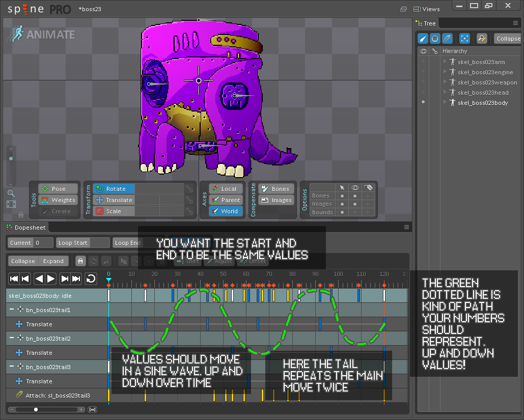
Task: Open the Tree search magnifier-with-pencil tool
Action: [482, 39]
